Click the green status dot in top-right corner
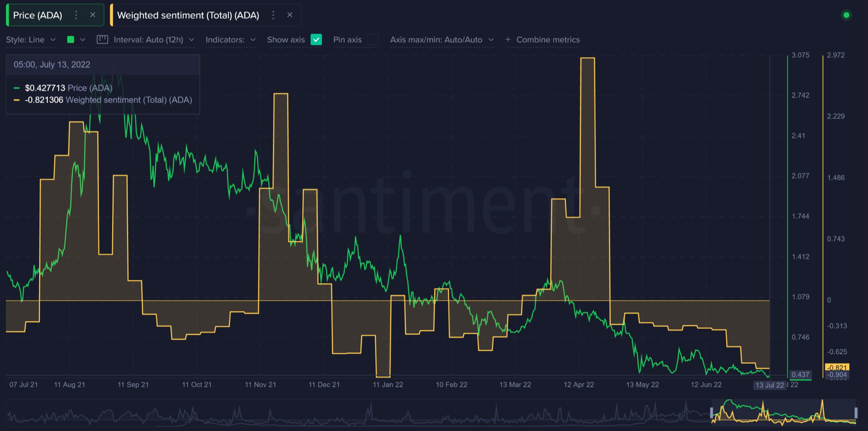 [x=846, y=15]
